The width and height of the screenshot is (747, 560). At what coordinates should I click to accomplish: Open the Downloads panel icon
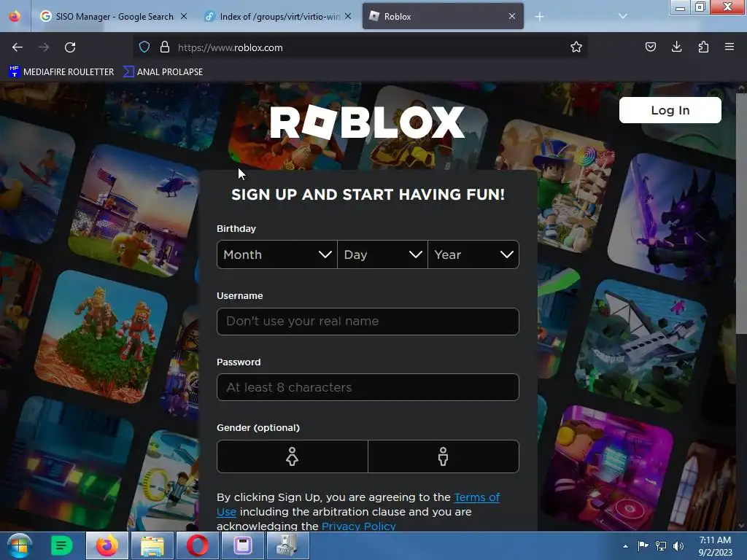(676, 47)
